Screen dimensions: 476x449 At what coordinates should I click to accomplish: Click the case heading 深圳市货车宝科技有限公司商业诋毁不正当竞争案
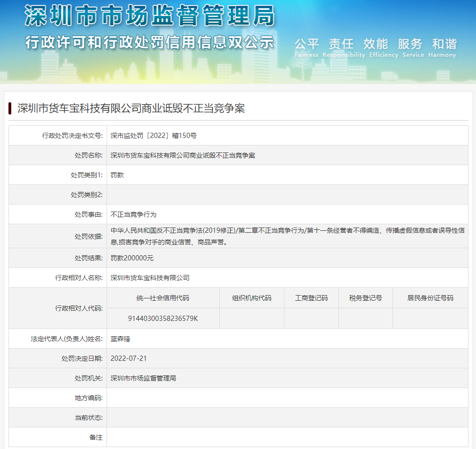[131, 108]
